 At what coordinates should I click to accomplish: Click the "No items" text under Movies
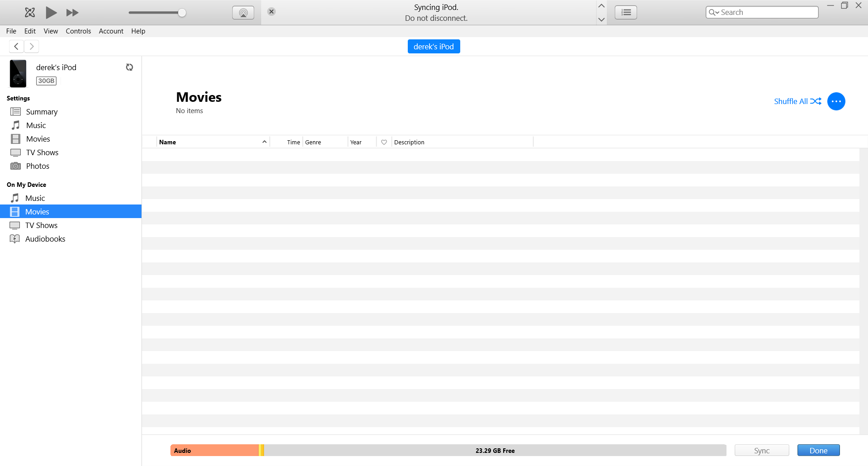[189, 111]
